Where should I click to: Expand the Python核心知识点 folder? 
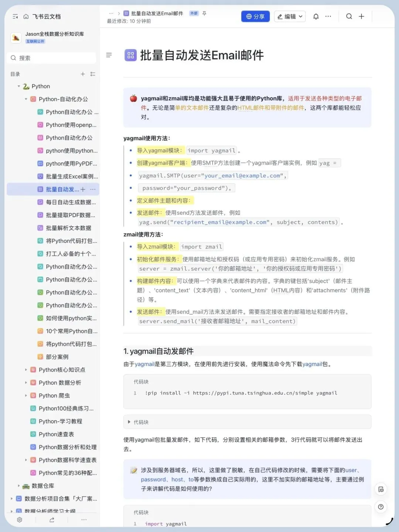pyautogui.click(x=26, y=370)
